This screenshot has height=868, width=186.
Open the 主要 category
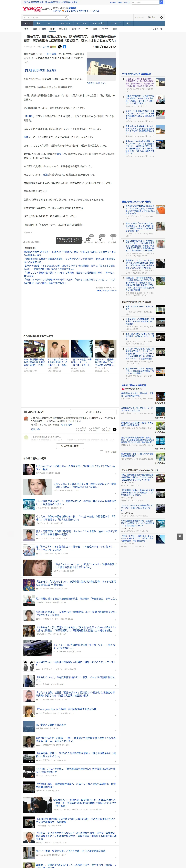pyautogui.click(x=26, y=29)
